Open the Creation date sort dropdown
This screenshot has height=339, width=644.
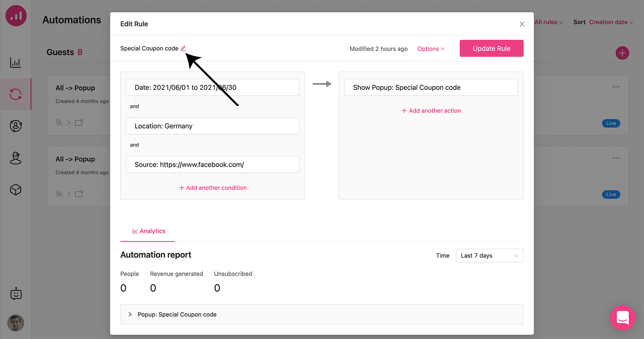pyautogui.click(x=611, y=22)
